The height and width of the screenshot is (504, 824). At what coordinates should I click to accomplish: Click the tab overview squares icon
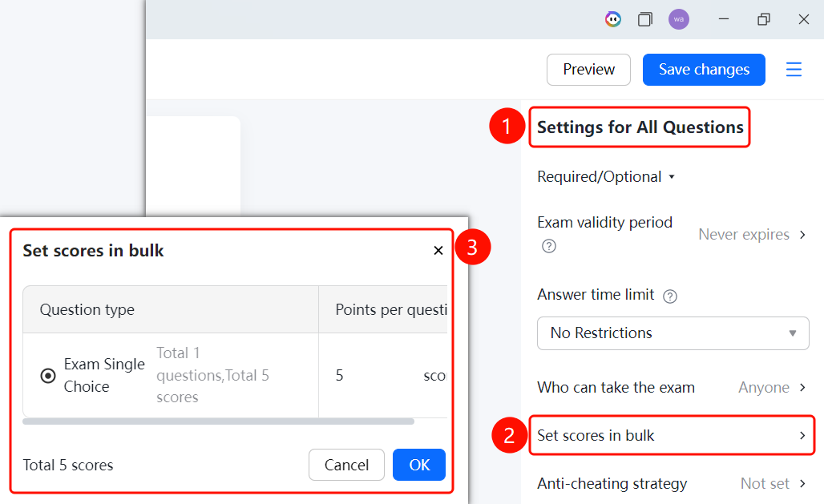pyautogui.click(x=644, y=20)
